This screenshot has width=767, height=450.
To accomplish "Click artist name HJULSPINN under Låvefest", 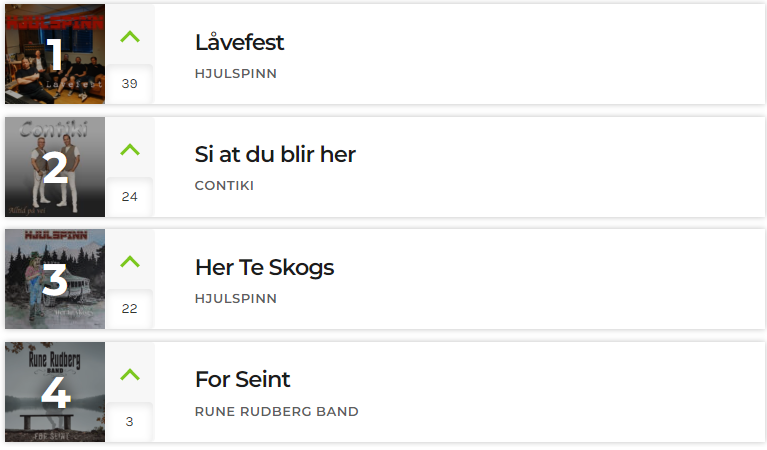I will click(x=236, y=73).
